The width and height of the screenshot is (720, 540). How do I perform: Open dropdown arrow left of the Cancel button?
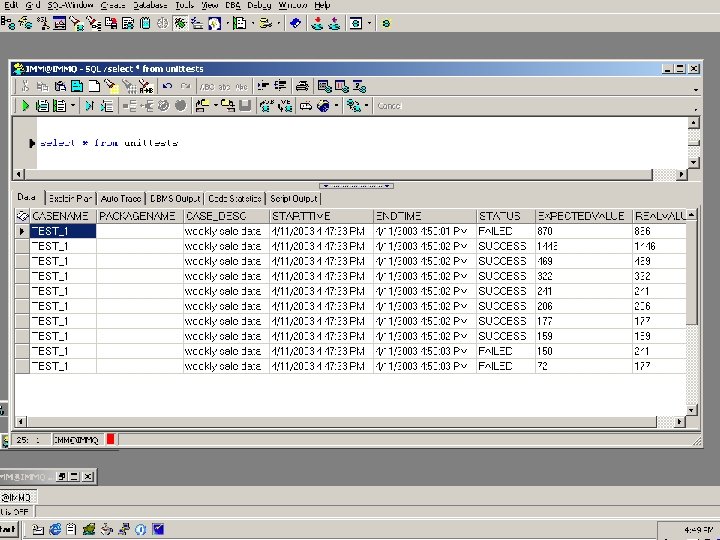pyautogui.click(x=366, y=106)
